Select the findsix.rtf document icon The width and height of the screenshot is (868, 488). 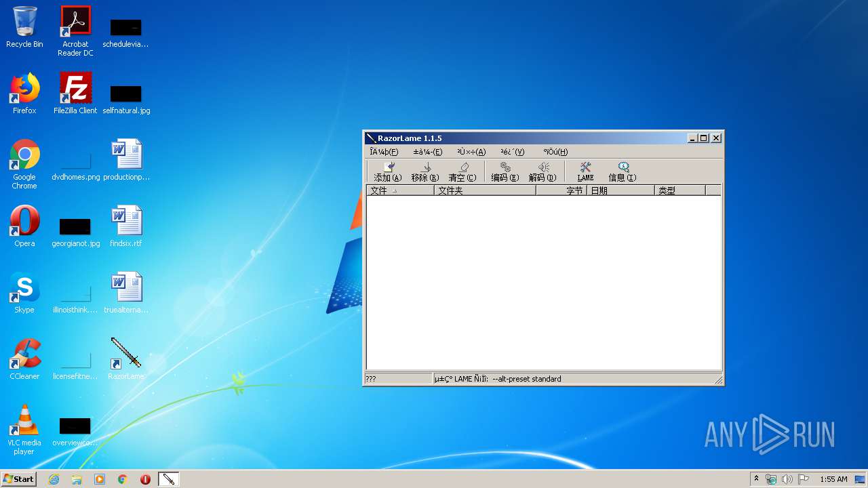pos(126,226)
